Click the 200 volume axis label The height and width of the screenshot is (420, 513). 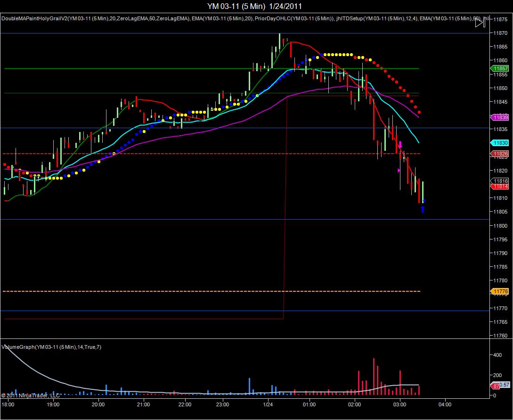coord(497,375)
